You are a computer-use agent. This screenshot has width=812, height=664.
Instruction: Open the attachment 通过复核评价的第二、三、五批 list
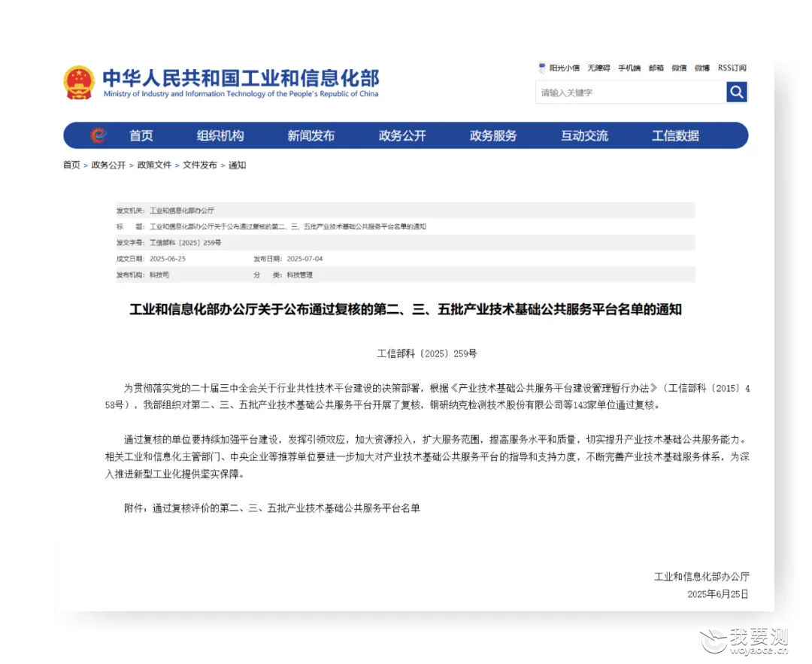(x=286, y=508)
